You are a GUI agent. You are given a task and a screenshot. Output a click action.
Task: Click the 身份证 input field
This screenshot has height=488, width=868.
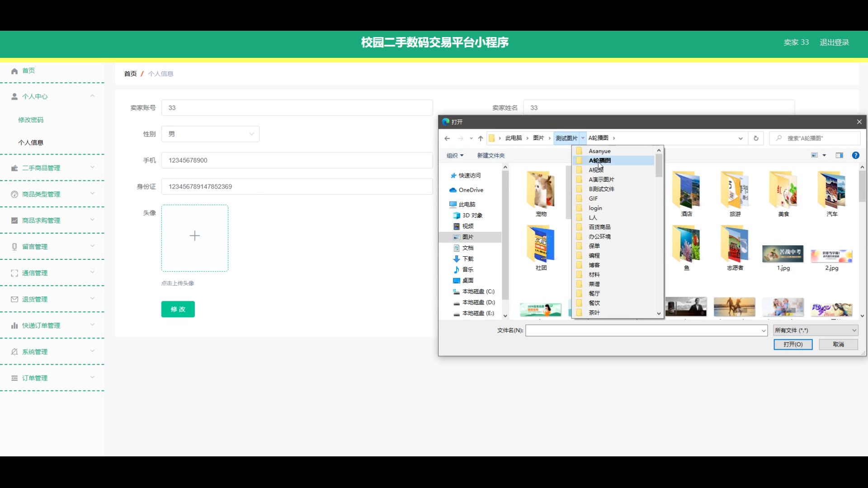tap(297, 187)
